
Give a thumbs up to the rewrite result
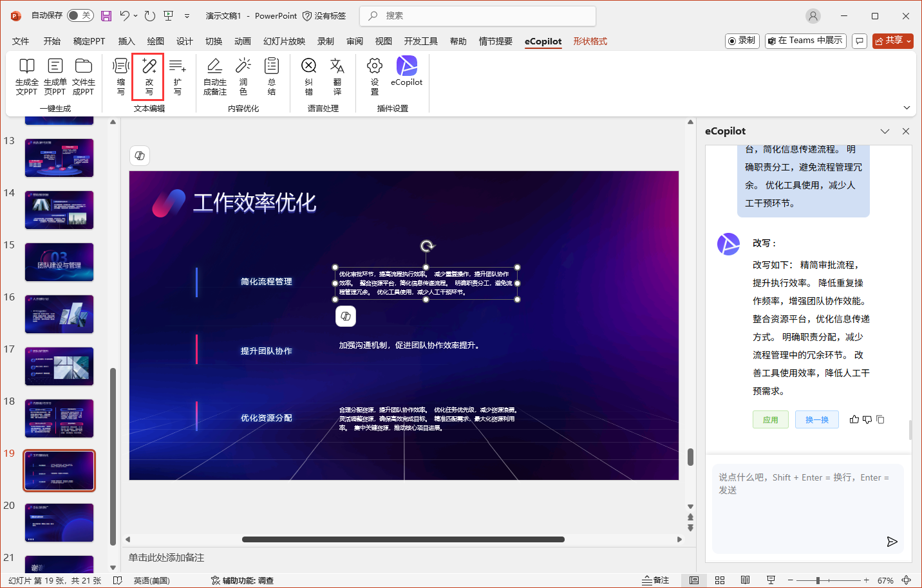(854, 419)
